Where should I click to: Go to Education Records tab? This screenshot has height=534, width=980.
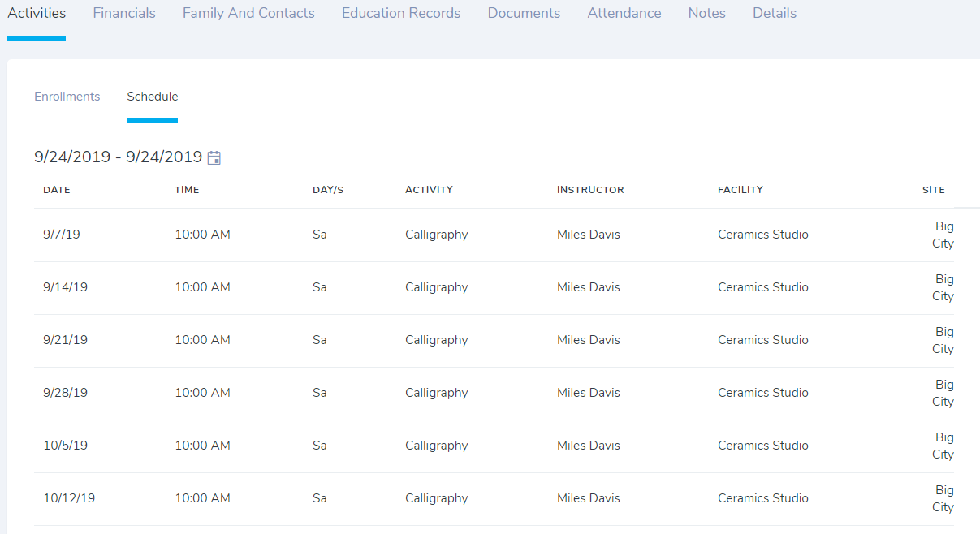(401, 14)
